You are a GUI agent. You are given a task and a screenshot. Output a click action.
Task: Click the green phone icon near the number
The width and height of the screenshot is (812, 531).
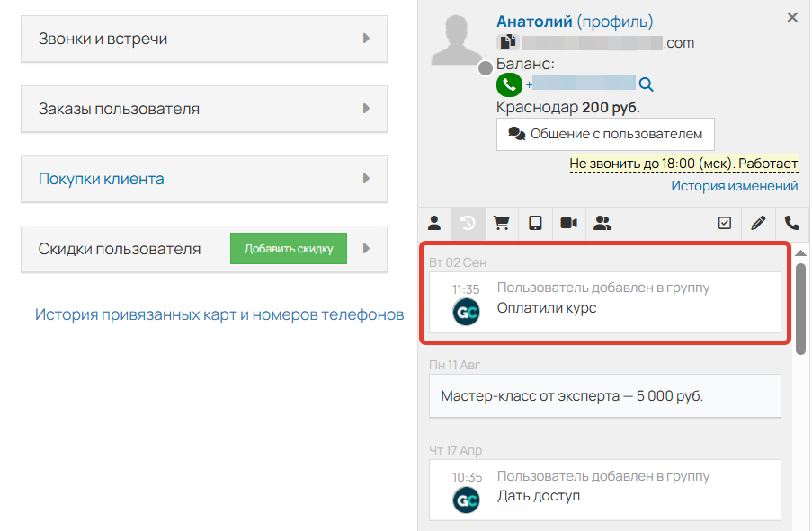coord(509,85)
